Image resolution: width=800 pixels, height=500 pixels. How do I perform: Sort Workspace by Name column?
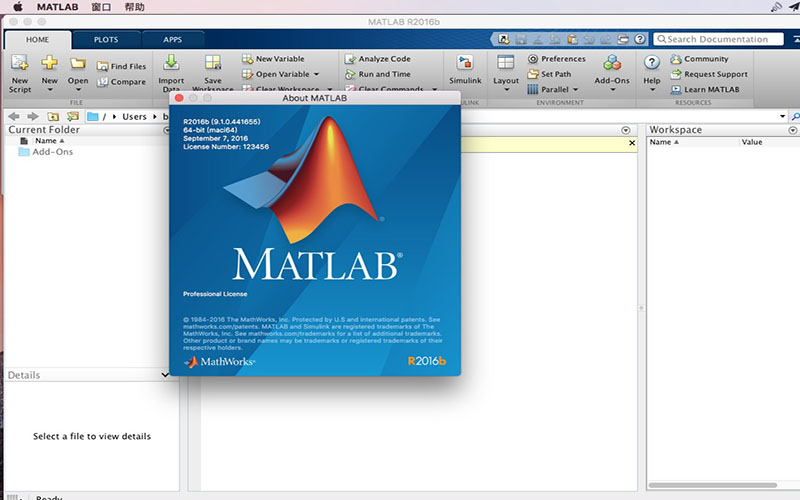664,142
